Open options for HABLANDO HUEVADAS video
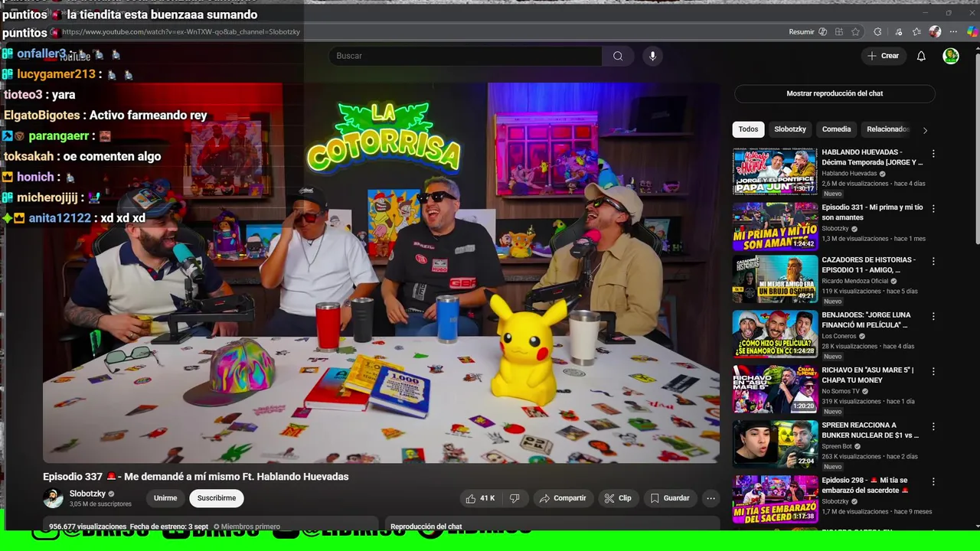980x551 pixels. 933,154
